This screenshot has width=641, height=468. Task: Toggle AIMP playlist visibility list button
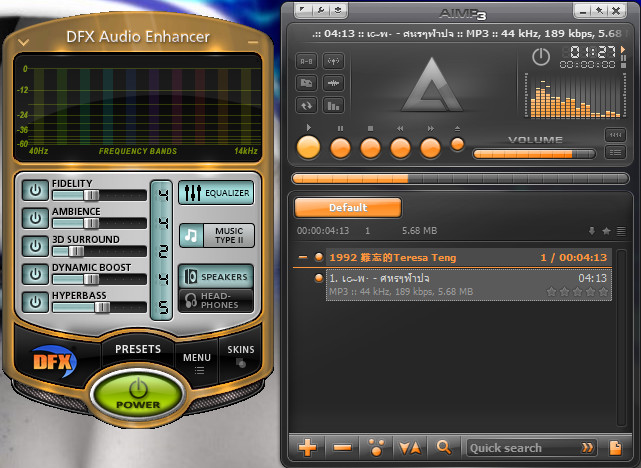[x=615, y=152]
